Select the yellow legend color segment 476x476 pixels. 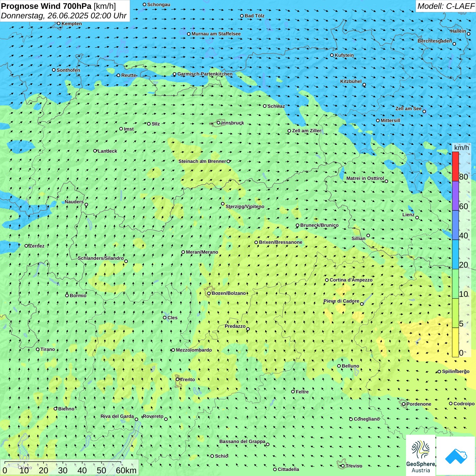pyautogui.click(x=455, y=342)
